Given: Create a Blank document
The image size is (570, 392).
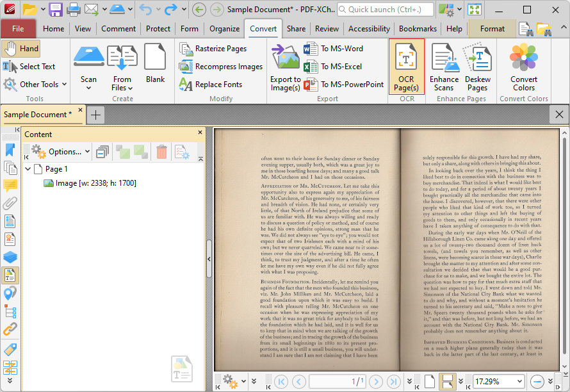Looking at the screenshot, I should (155, 63).
